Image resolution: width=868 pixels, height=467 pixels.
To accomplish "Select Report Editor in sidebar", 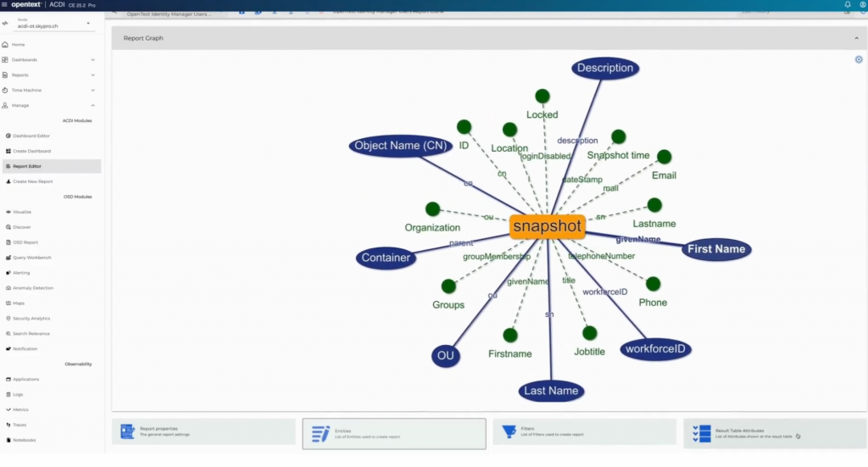I will (x=52, y=166).
